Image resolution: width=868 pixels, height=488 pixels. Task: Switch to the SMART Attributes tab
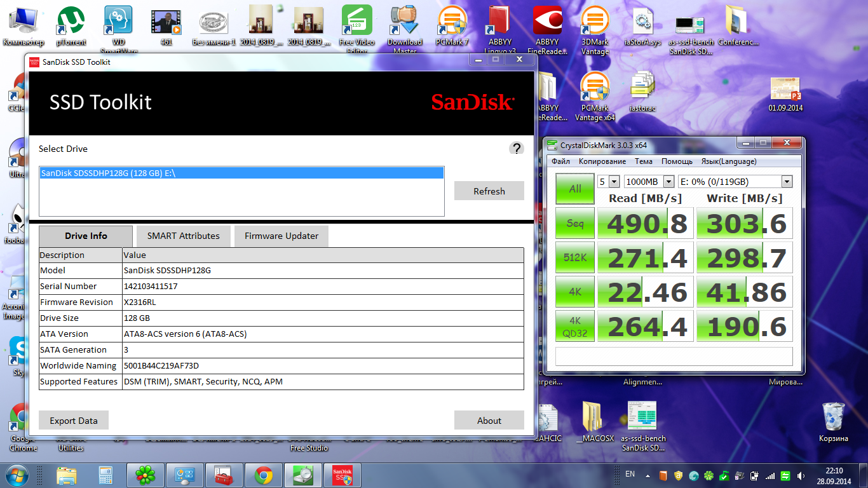tap(184, 236)
